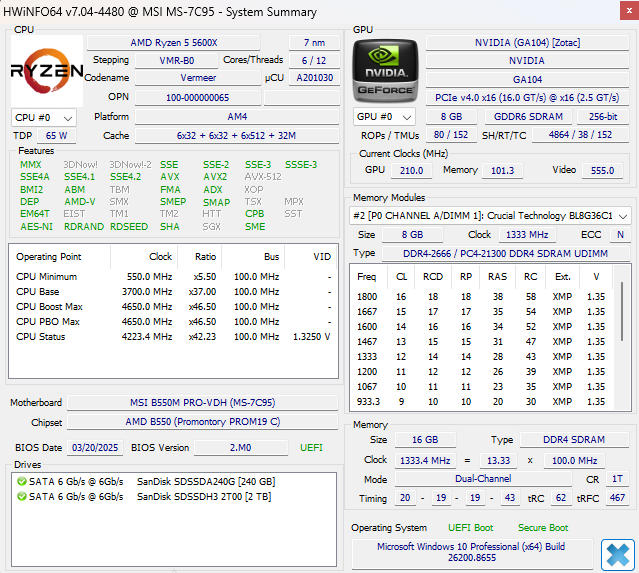Click the AVX-512 feature label
This screenshot has height=573, width=639.
point(263,177)
